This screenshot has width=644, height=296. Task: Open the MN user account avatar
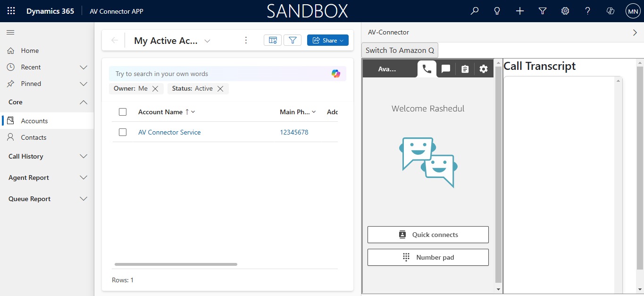click(633, 11)
